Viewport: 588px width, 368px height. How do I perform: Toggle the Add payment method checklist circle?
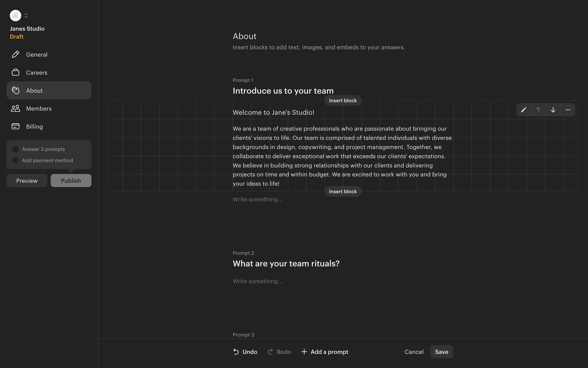tap(15, 160)
